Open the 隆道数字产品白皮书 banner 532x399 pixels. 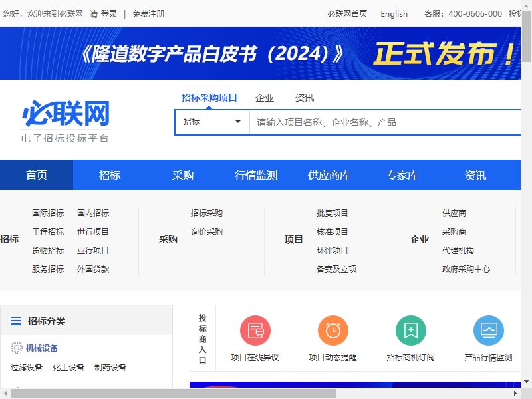coord(260,53)
